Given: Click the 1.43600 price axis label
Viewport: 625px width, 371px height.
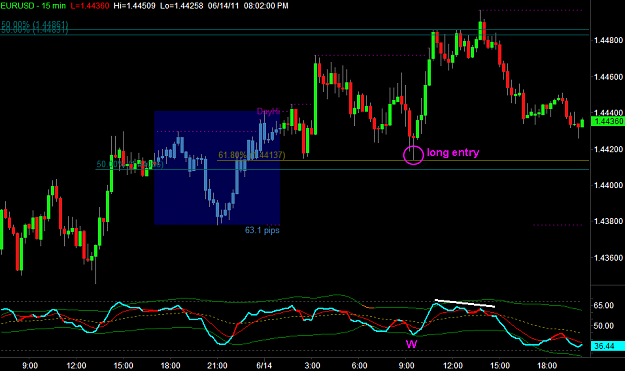Looking at the screenshot, I should [x=608, y=258].
